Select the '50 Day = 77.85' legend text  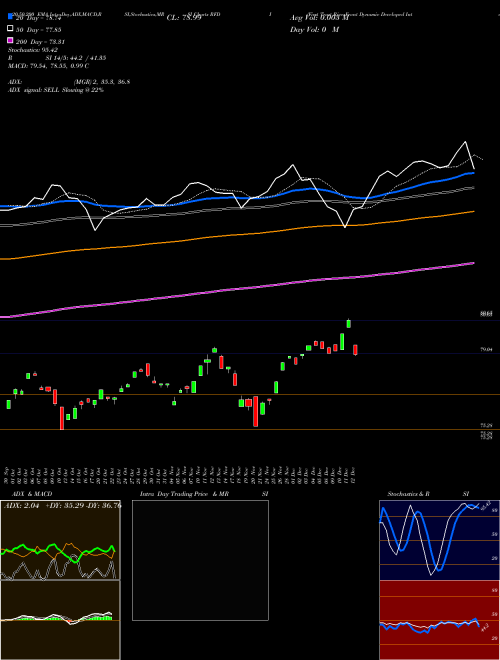(x=39, y=30)
